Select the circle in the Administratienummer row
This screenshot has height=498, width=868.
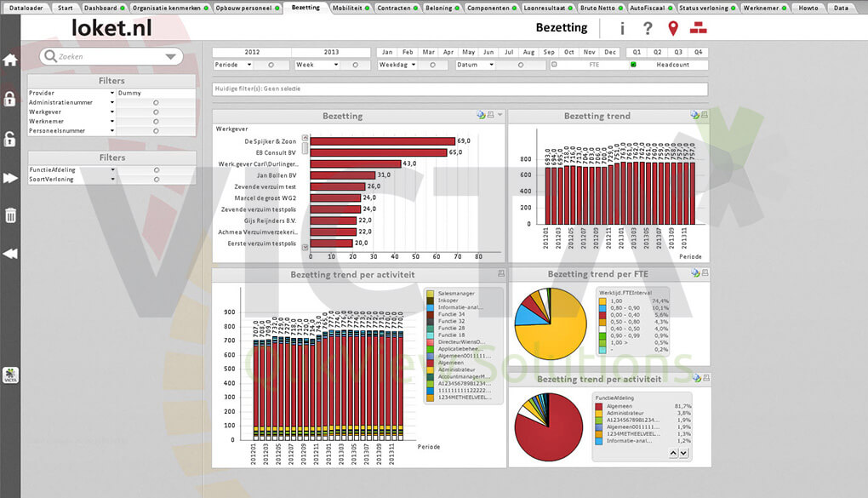pyautogui.click(x=156, y=102)
